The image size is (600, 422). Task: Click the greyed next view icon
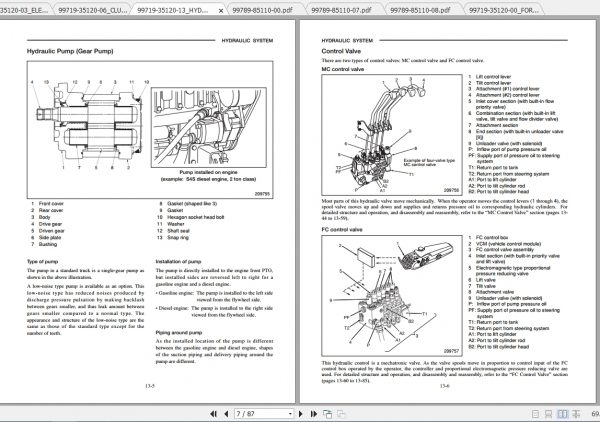tap(341, 414)
